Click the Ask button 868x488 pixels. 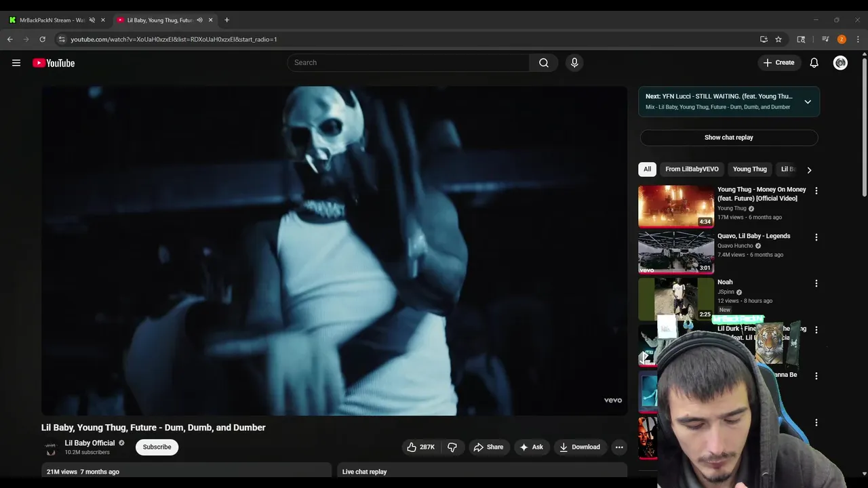coord(531,447)
